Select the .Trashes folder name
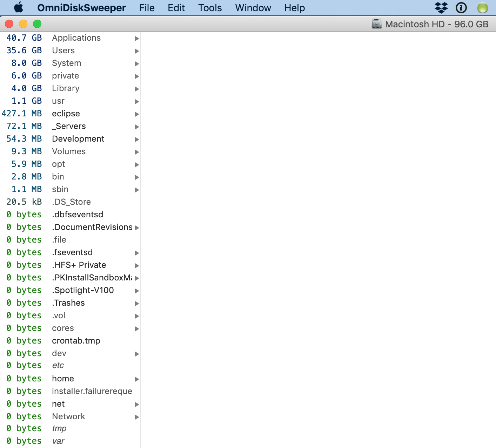The image size is (496, 448). coord(68,303)
